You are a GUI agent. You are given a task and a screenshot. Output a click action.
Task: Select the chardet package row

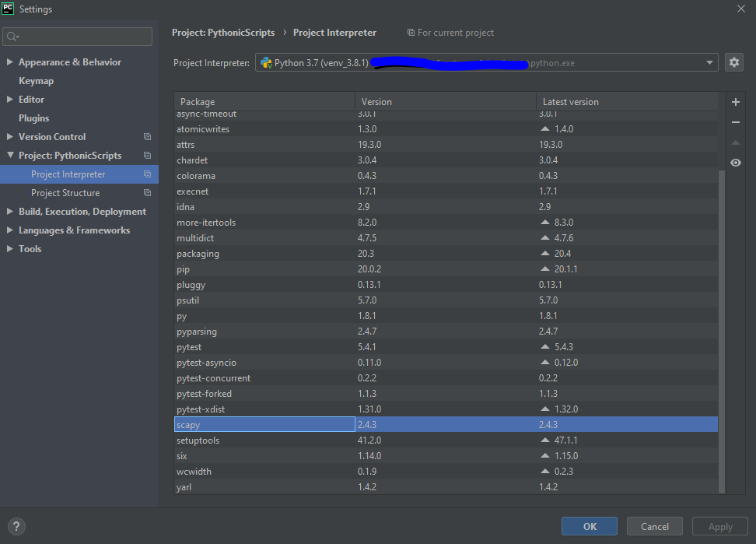(x=446, y=160)
